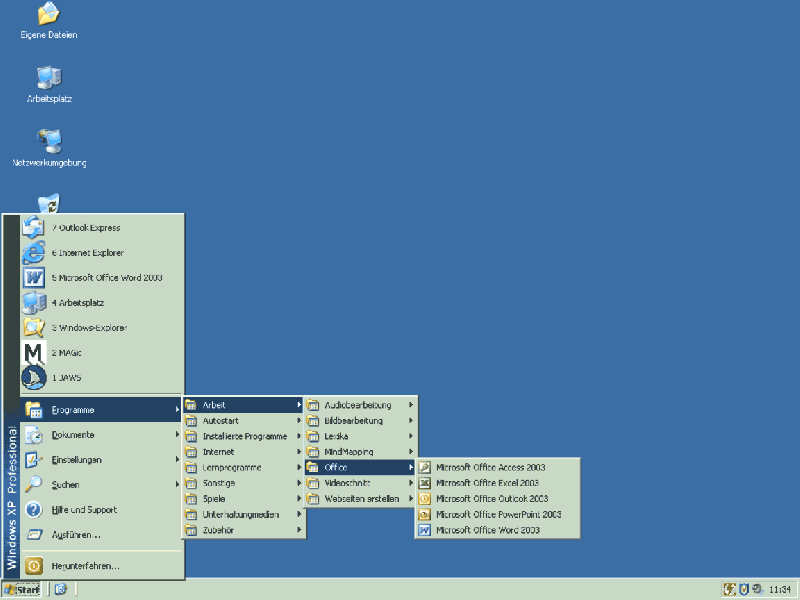Viewport: 800px width, 600px height.
Task: Launch Outlook Express from its Start menu icon
Action: point(34,228)
